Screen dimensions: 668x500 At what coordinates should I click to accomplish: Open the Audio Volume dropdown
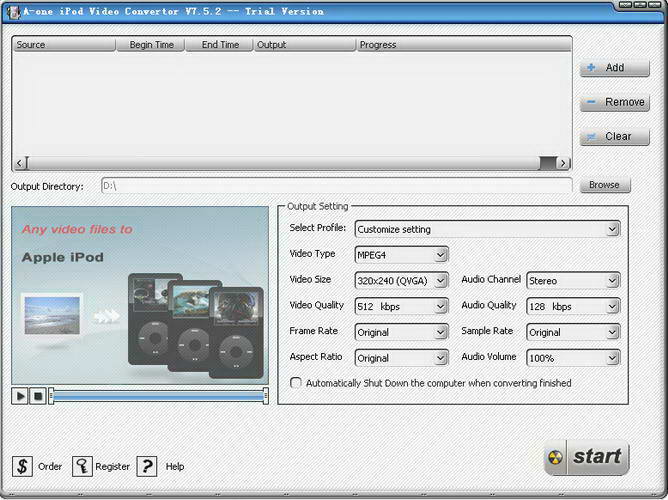coord(613,358)
